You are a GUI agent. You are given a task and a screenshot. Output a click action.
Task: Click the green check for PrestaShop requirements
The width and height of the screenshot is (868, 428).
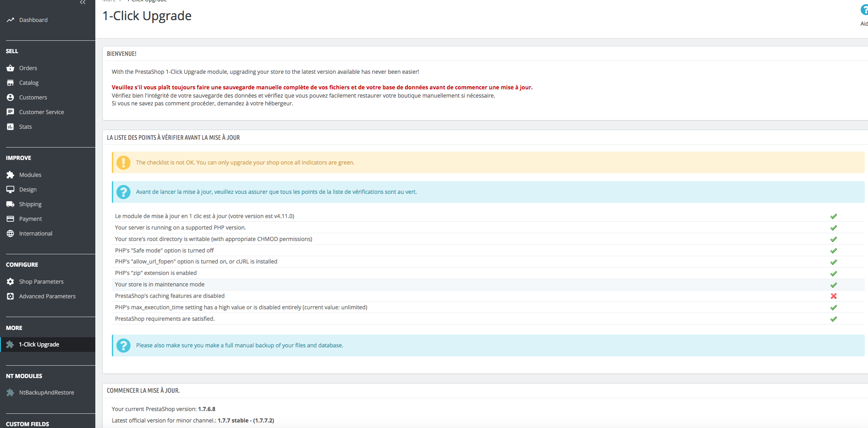point(834,319)
